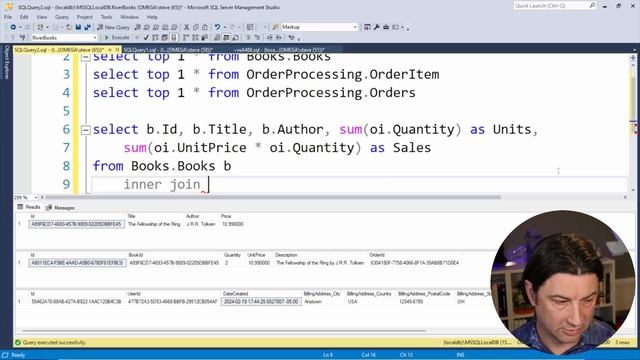Click the Increase Indent icon
Screen dimensions: 640x360
pos(279,38)
